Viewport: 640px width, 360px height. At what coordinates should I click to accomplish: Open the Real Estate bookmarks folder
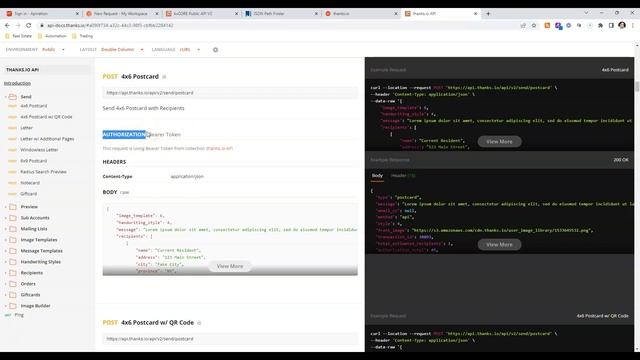pyautogui.click(x=18, y=36)
